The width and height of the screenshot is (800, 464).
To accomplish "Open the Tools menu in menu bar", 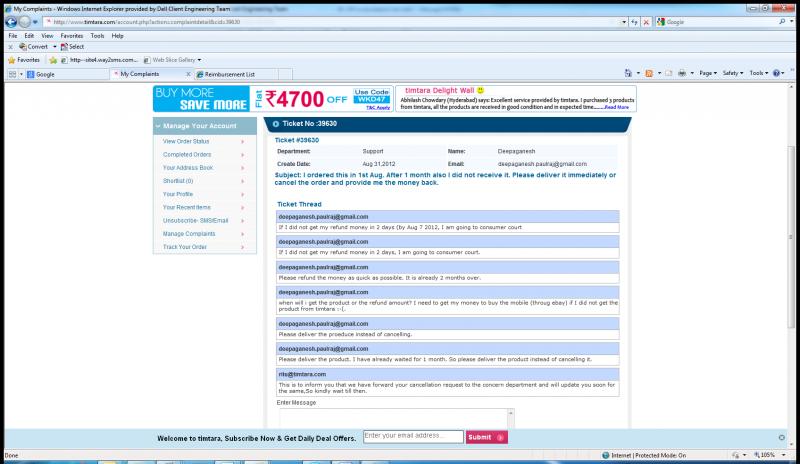I will (97, 36).
